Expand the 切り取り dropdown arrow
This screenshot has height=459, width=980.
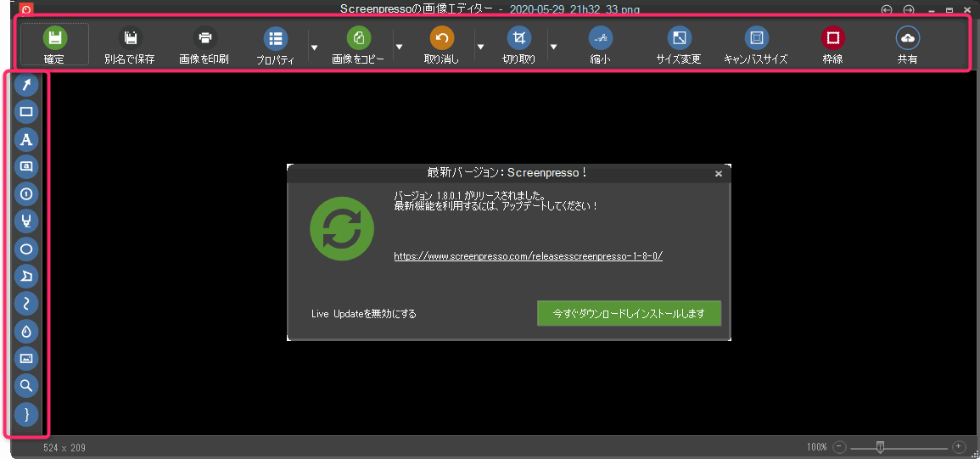click(553, 48)
